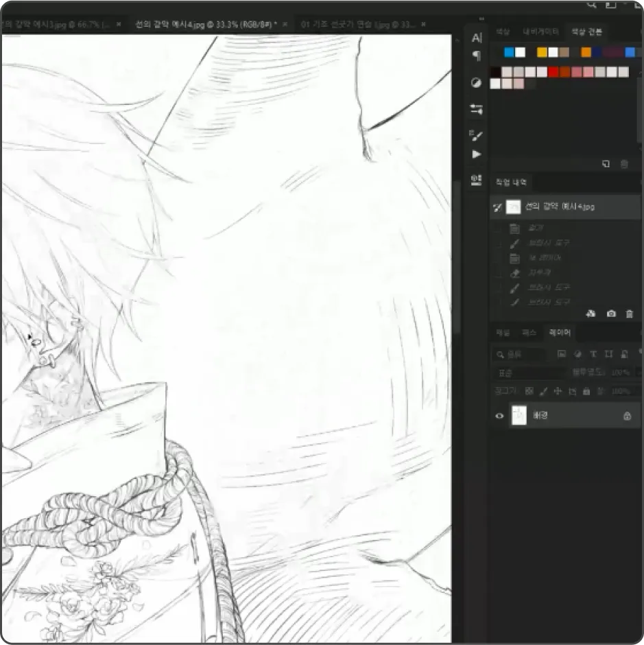
Task: Toggle history brush source on snapshot row
Action: (498, 207)
